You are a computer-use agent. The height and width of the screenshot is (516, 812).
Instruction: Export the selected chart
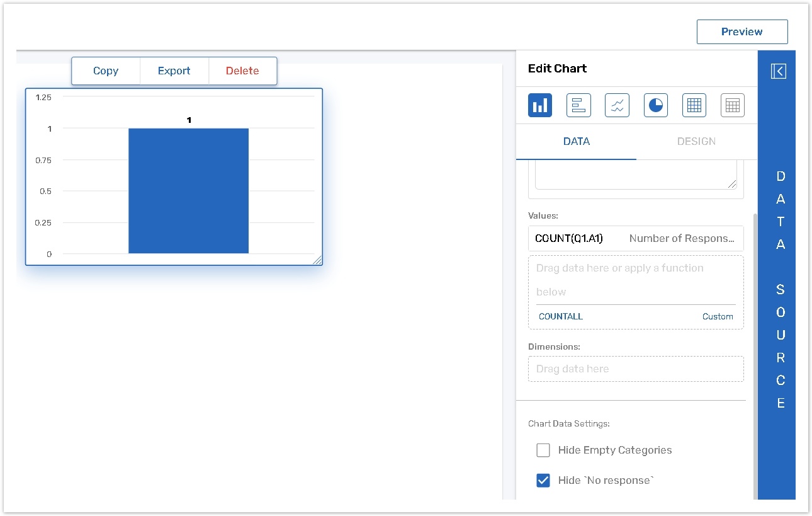tap(174, 71)
